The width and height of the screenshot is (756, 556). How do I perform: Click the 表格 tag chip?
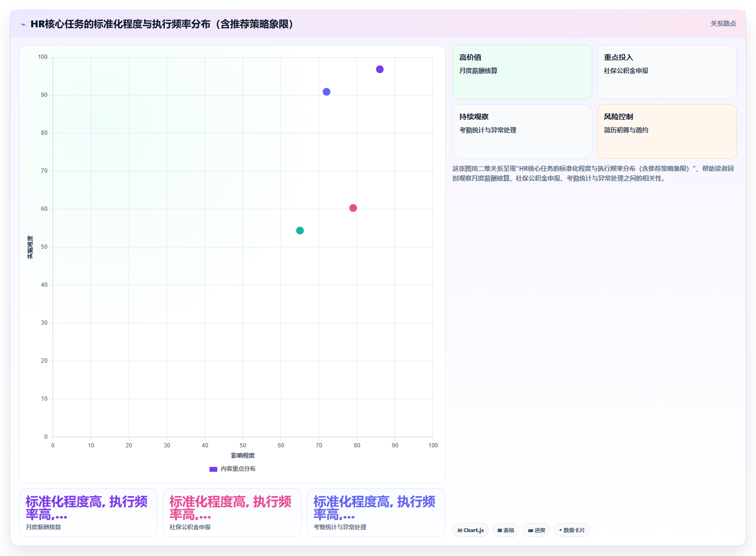click(506, 530)
